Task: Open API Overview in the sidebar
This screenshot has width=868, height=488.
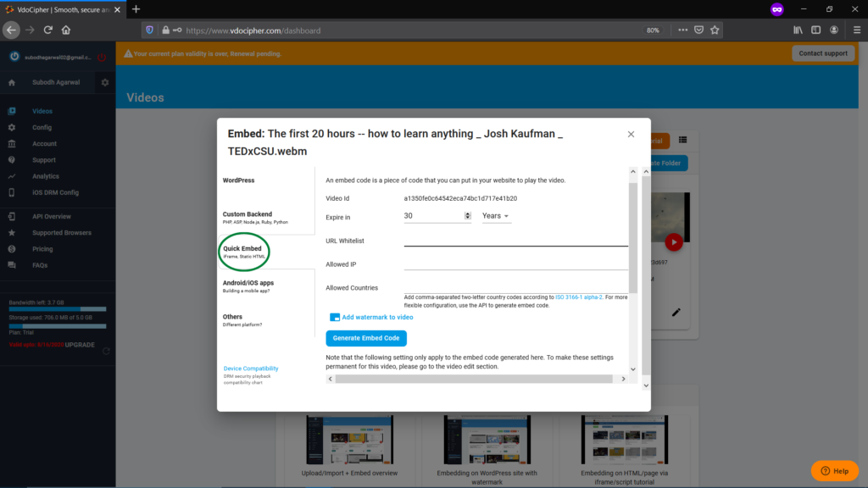Action: click(x=52, y=216)
